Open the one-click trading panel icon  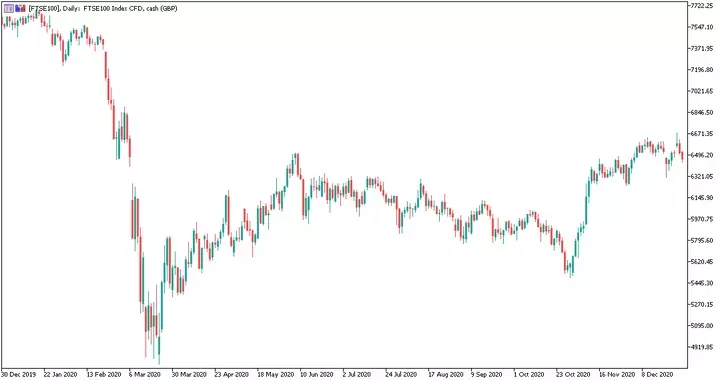[9, 8]
